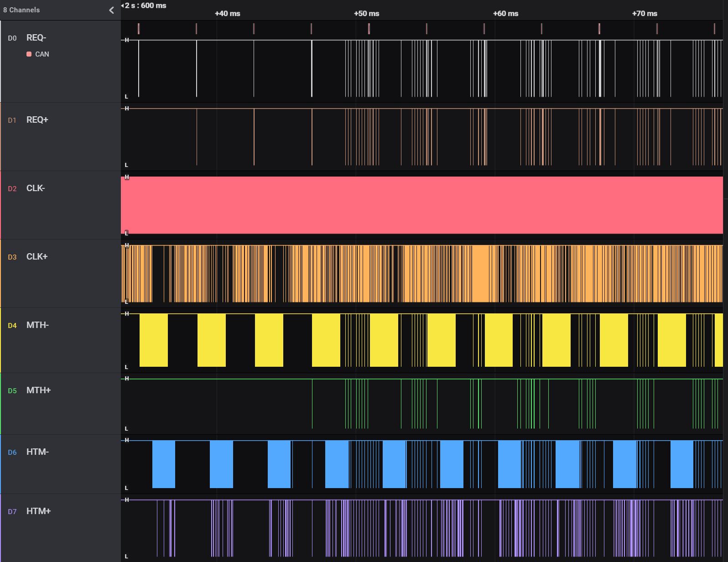Click the D2 channel index label
This screenshot has width=728, height=562.
pos(12,189)
